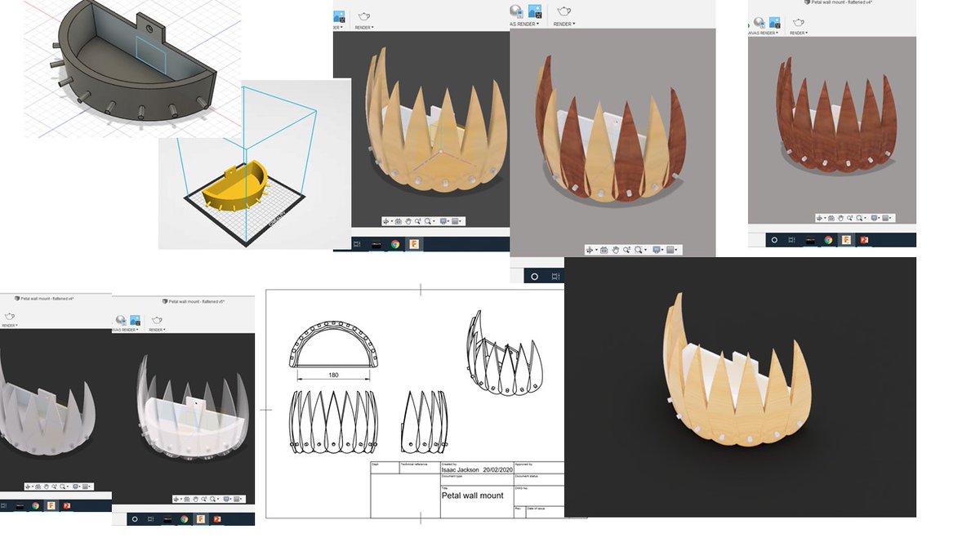The image size is (980, 551).
Task: Expand RENDER dropdown in the walnut window
Action: tap(799, 33)
